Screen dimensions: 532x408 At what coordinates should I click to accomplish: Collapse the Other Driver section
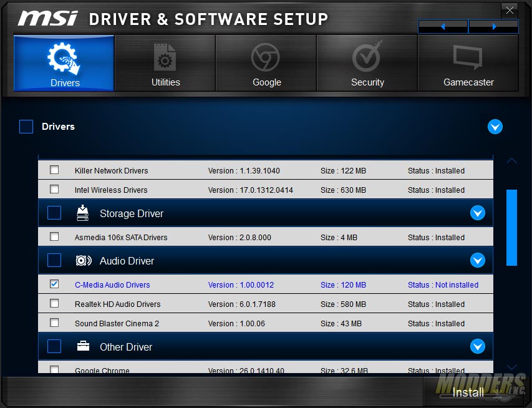pos(477,347)
